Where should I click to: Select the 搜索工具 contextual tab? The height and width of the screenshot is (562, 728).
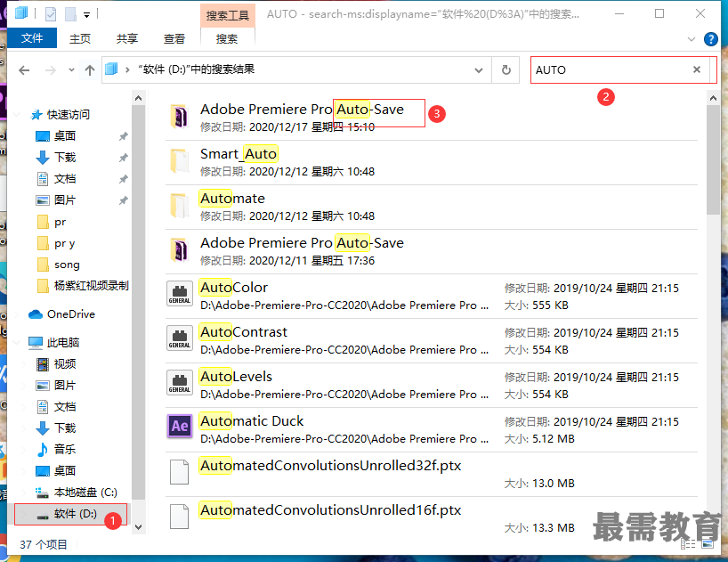click(228, 15)
